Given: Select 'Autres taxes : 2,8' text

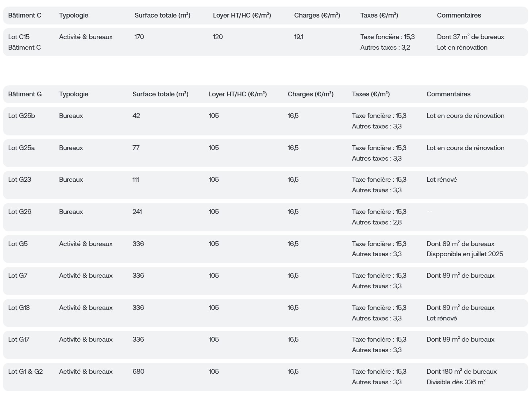Looking at the screenshot, I should coord(377,222).
